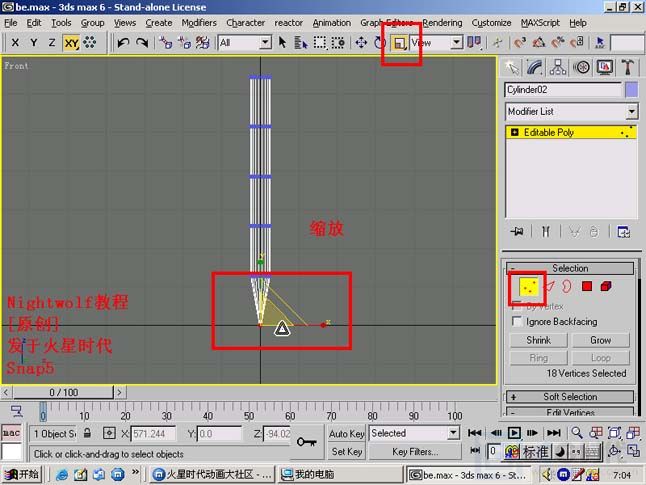Open the MAXScript menu

[x=540, y=23]
